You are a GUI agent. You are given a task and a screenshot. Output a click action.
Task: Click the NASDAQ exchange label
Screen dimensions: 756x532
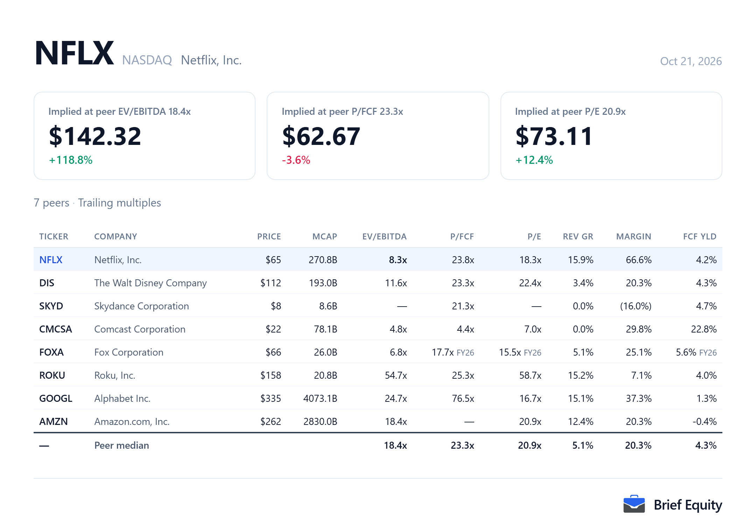click(x=147, y=60)
